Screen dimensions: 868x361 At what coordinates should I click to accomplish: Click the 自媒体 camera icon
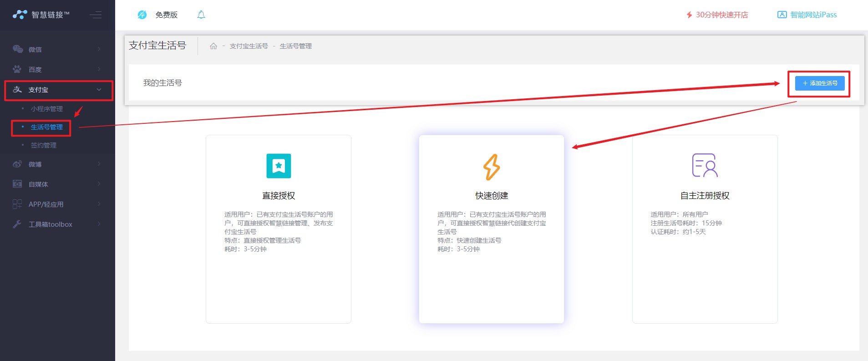17,184
